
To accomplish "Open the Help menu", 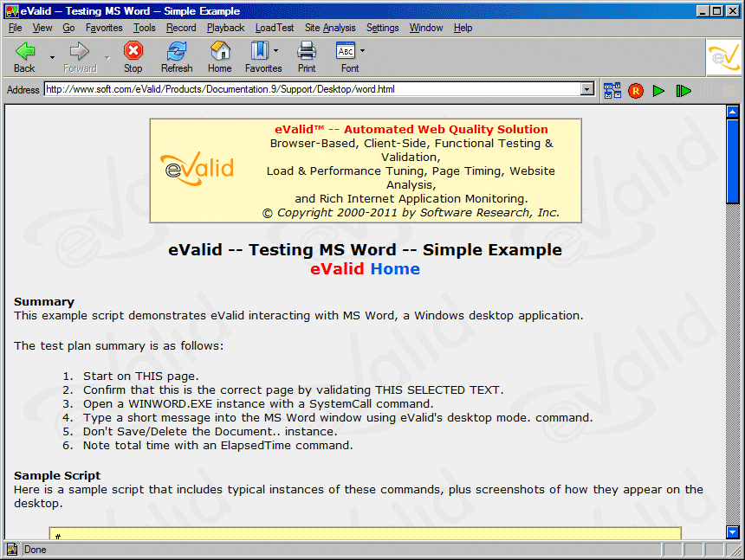I will (x=463, y=28).
